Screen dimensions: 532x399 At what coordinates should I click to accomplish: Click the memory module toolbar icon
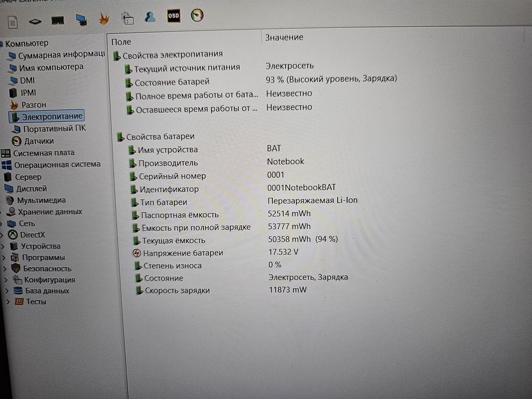pos(58,21)
